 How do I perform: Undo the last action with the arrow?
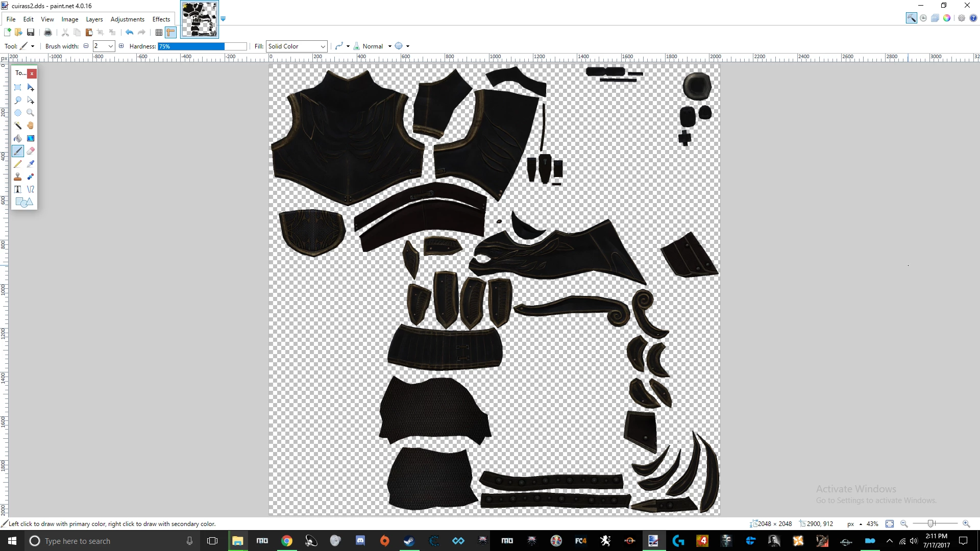130,32
